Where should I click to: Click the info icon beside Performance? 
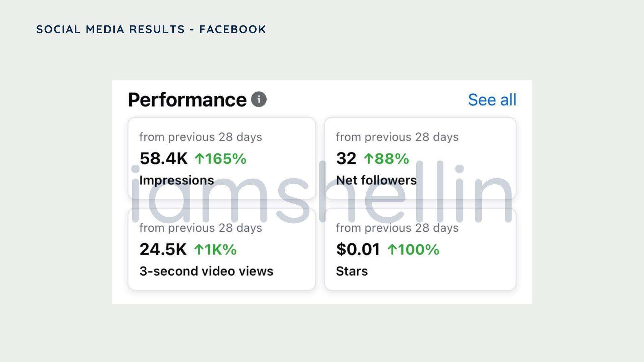(x=259, y=100)
